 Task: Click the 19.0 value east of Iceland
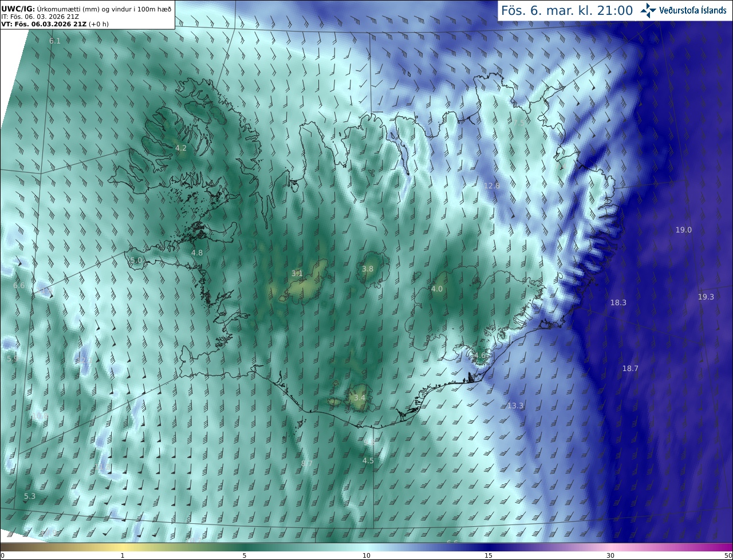(683, 230)
